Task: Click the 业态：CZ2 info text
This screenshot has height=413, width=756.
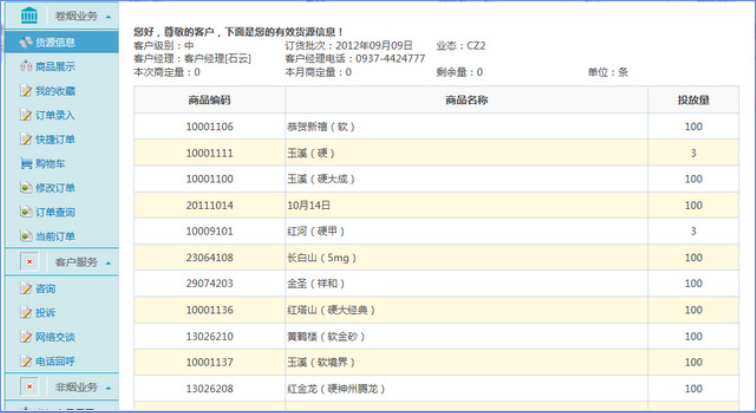Action: click(460, 46)
